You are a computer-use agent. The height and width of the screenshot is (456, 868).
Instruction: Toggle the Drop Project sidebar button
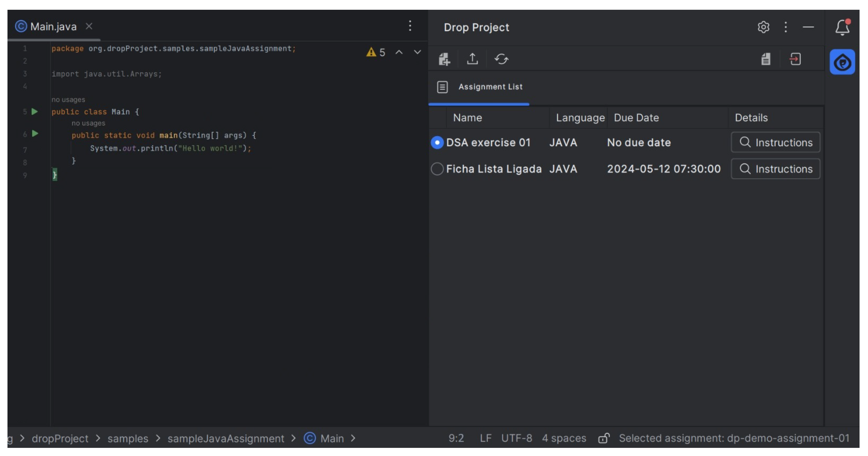(x=842, y=62)
